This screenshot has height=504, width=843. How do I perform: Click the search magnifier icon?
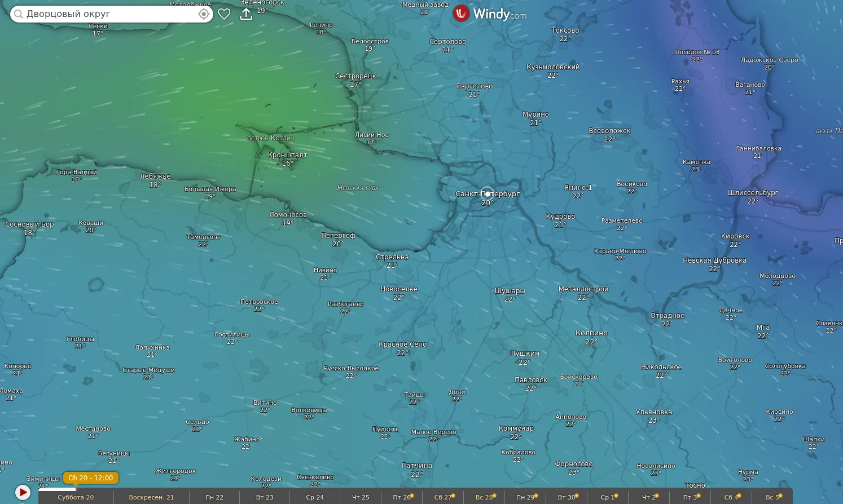click(x=19, y=14)
